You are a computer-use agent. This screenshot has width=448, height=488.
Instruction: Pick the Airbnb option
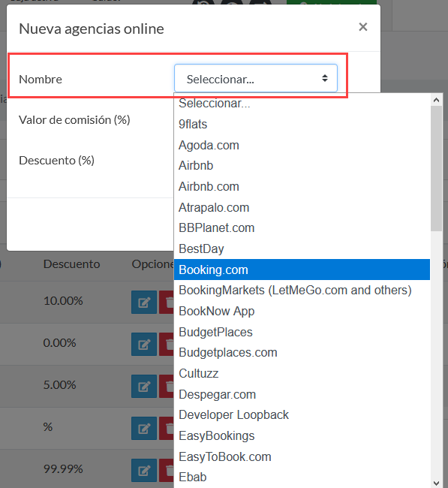tap(302, 166)
